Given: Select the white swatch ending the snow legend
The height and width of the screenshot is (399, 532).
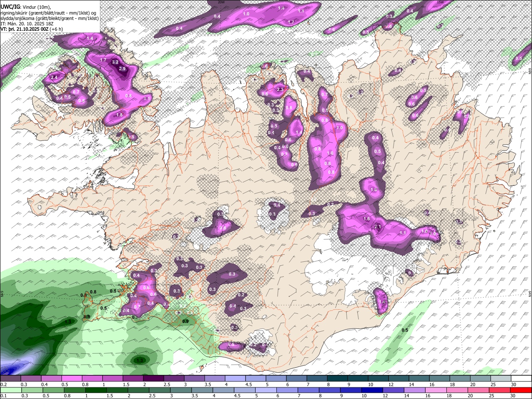Looking at the screenshot, I should pyautogui.click(x=521, y=379).
